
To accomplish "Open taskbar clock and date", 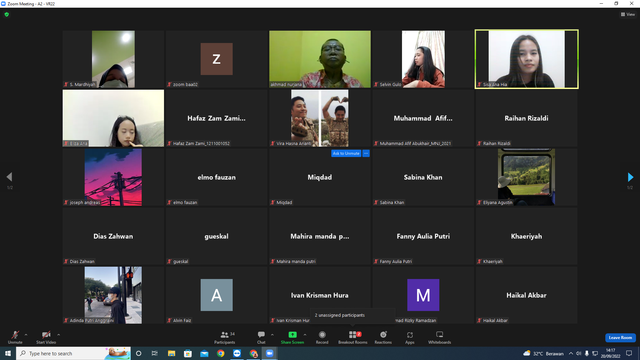I will [x=610, y=353].
